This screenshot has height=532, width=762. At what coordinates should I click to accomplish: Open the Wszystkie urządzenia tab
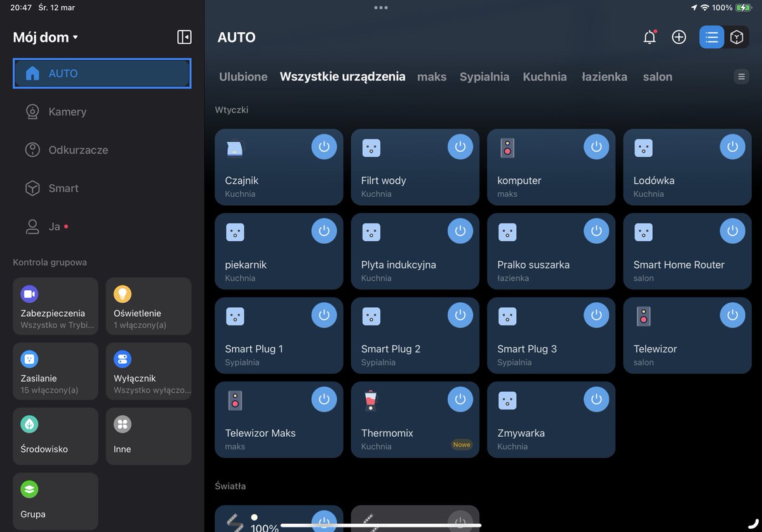point(342,77)
